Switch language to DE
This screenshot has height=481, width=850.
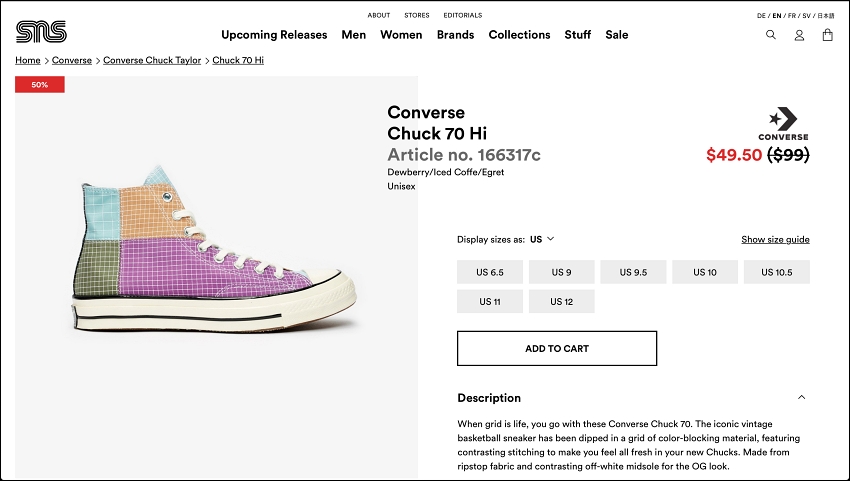coord(761,16)
